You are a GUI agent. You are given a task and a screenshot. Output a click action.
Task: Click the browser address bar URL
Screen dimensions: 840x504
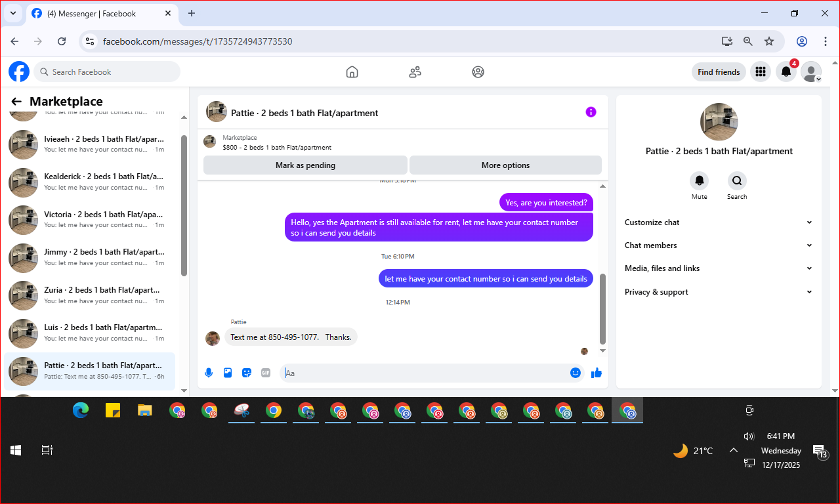pos(198,41)
